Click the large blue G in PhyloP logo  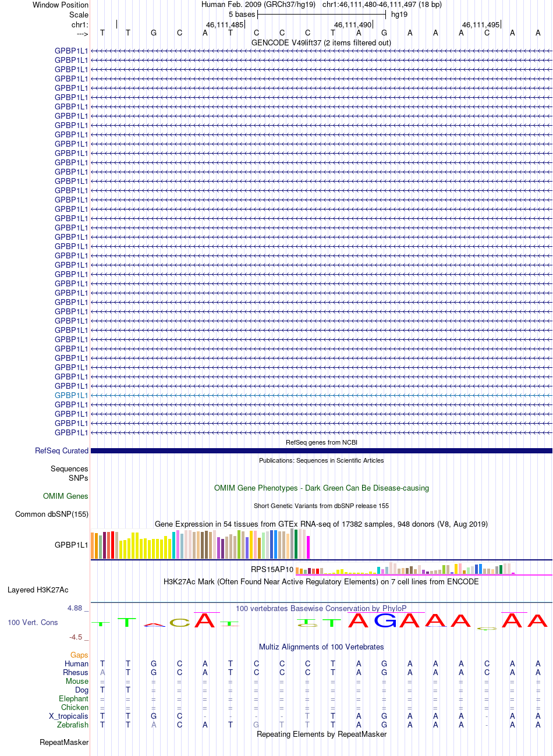(385, 620)
